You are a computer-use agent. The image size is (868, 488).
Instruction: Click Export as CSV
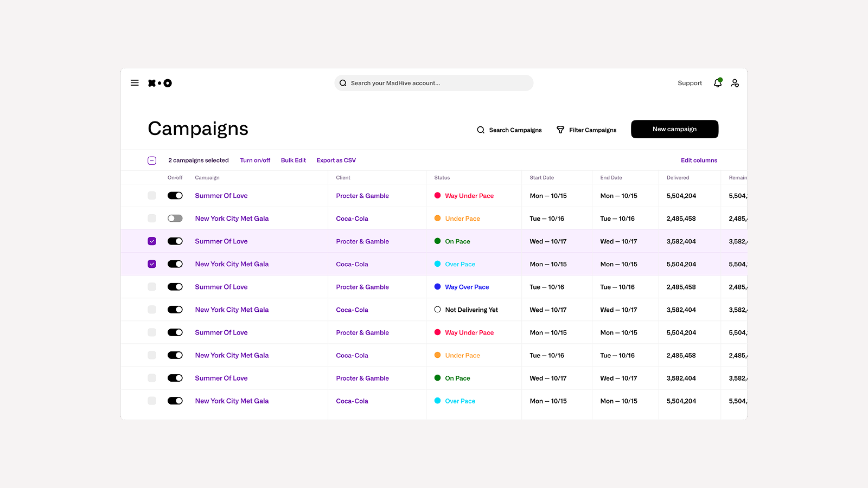point(336,160)
